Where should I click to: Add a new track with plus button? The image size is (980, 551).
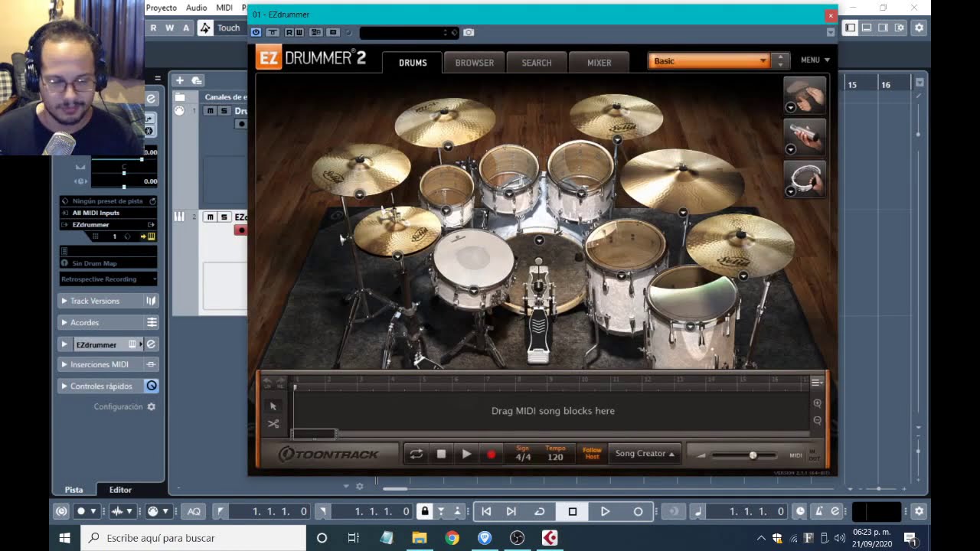(x=179, y=80)
